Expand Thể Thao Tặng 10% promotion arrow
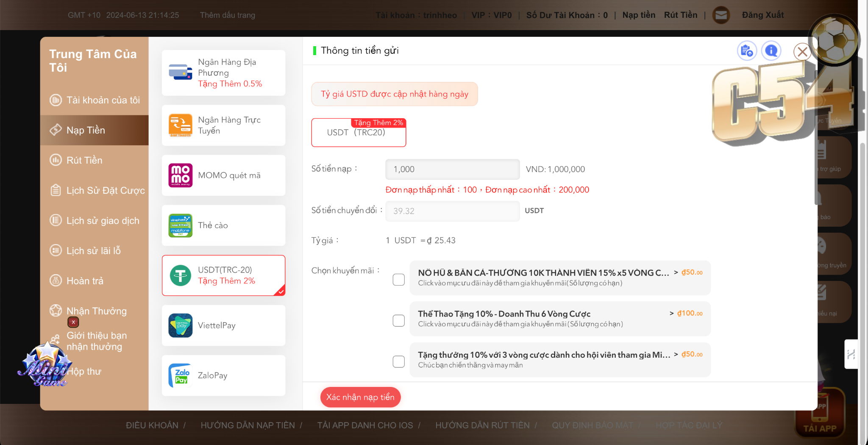Viewport: 868px width, 445px height. click(672, 313)
